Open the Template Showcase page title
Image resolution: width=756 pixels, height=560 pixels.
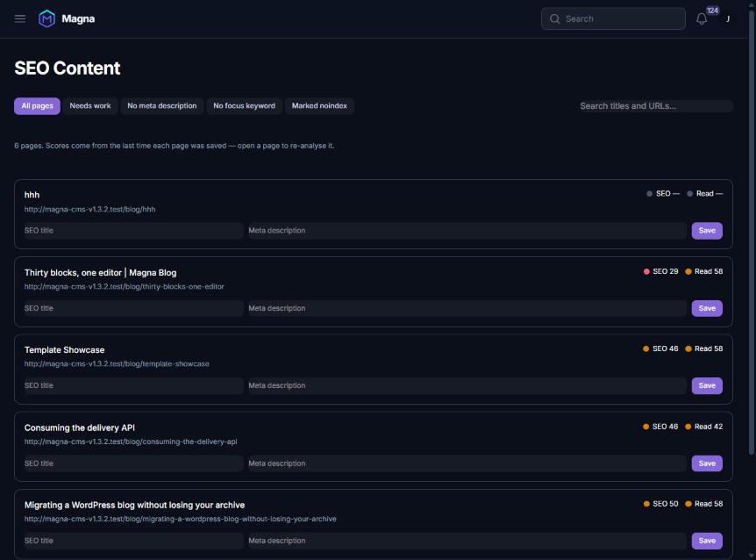(x=65, y=350)
